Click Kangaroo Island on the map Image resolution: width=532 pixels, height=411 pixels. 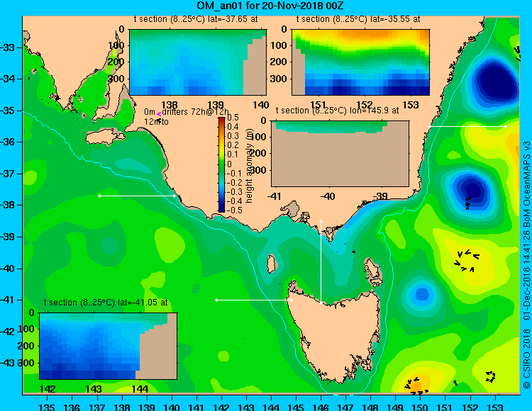click(105, 137)
